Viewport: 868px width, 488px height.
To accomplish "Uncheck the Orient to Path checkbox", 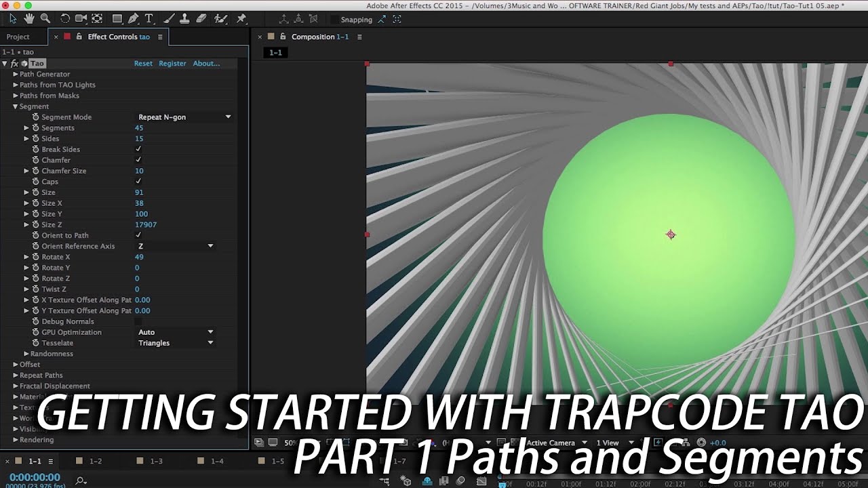I will [138, 235].
